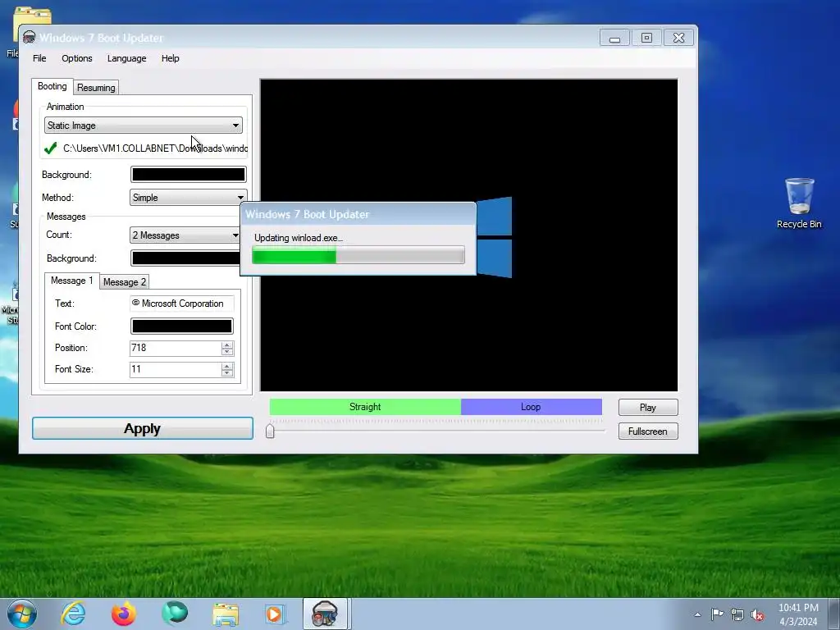Click the Boot Updater taskbar button
The height and width of the screenshot is (630, 840).
[326, 614]
